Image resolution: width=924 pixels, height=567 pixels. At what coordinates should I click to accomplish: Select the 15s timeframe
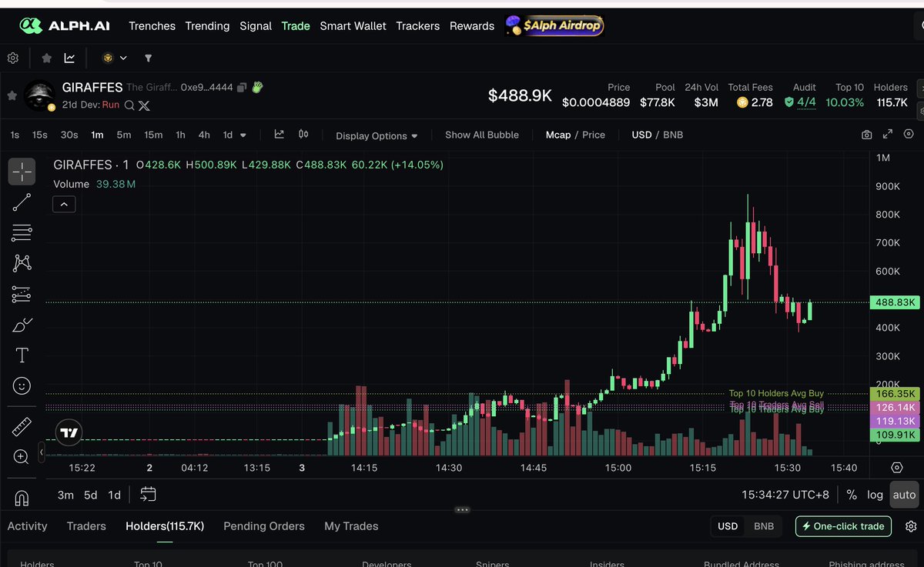coord(39,135)
